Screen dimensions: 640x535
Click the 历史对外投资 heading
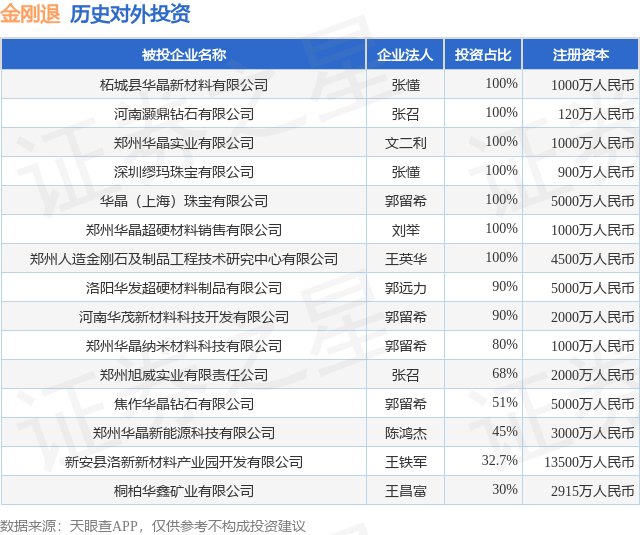coord(130,14)
